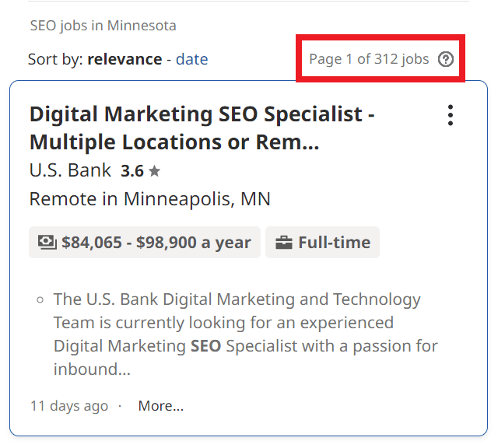Click the 11 days ago posting date

click(x=69, y=406)
